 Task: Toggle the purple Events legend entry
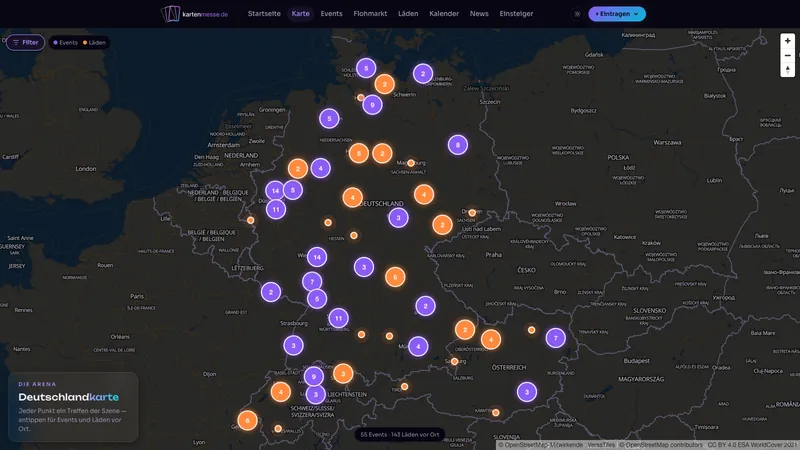click(x=65, y=42)
